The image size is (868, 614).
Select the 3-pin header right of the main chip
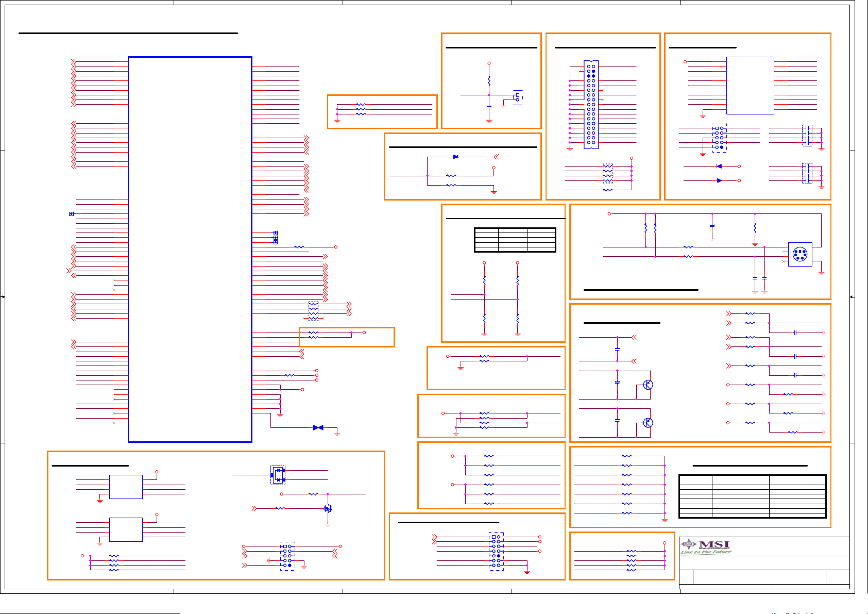[x=276, y=238]
